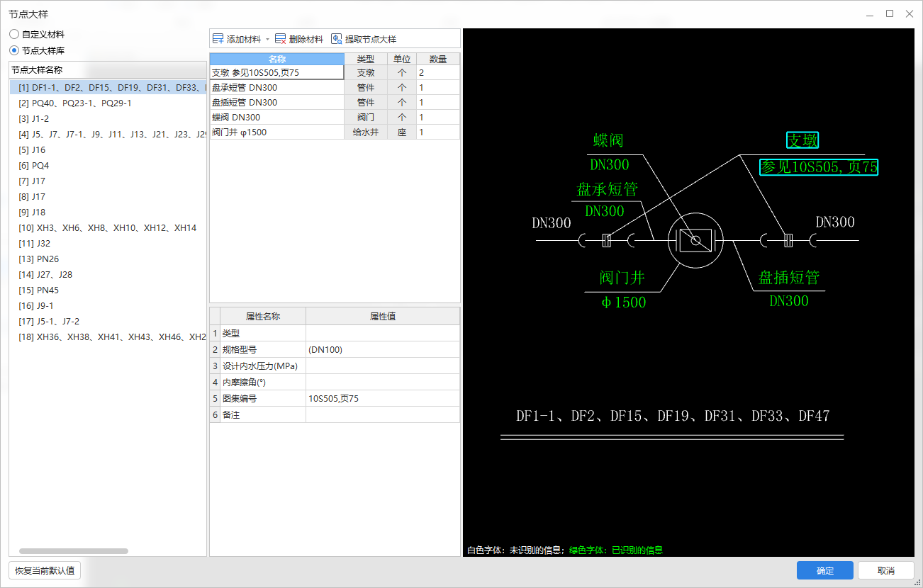This screenshot has width=923, height=588.
Task: Click the 图集编号 value 10S505,页75
Action: (383, 398)
